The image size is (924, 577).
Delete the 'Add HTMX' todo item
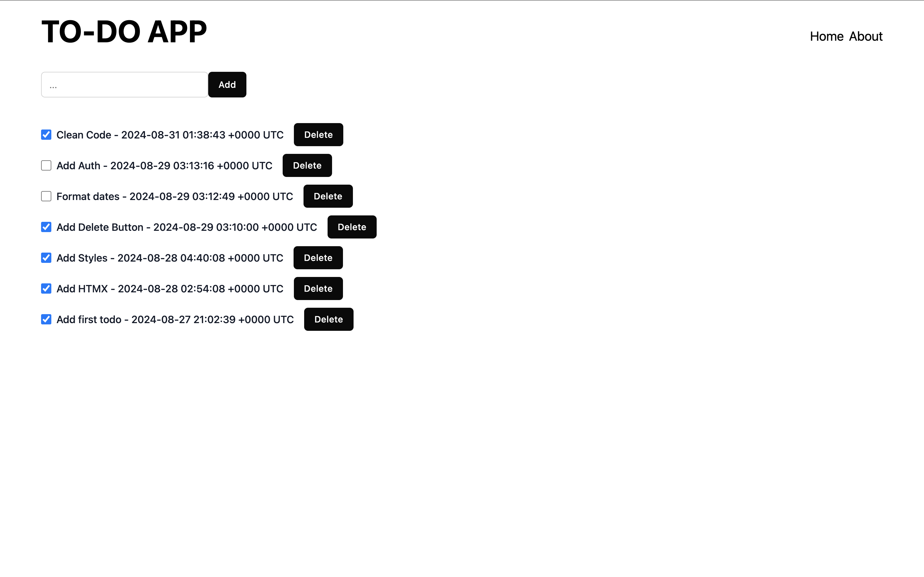tap(318, 288)
